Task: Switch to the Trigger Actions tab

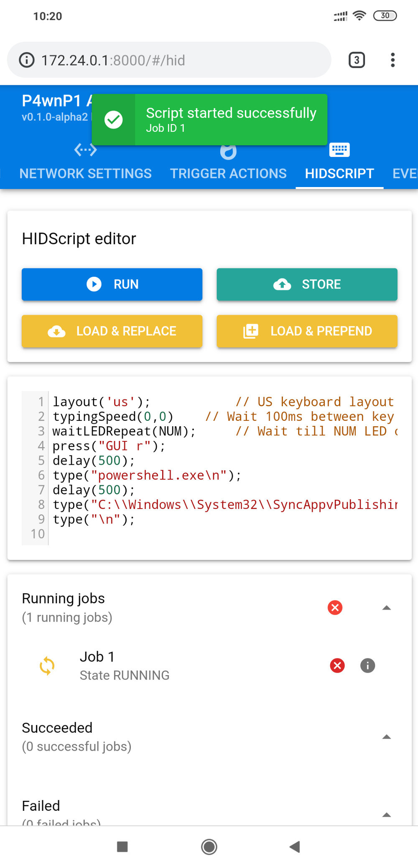Action: 228,174
